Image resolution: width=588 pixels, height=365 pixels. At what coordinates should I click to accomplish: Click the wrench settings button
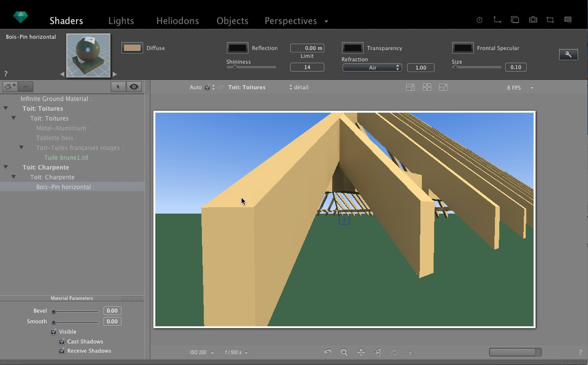tap(568, 54)
